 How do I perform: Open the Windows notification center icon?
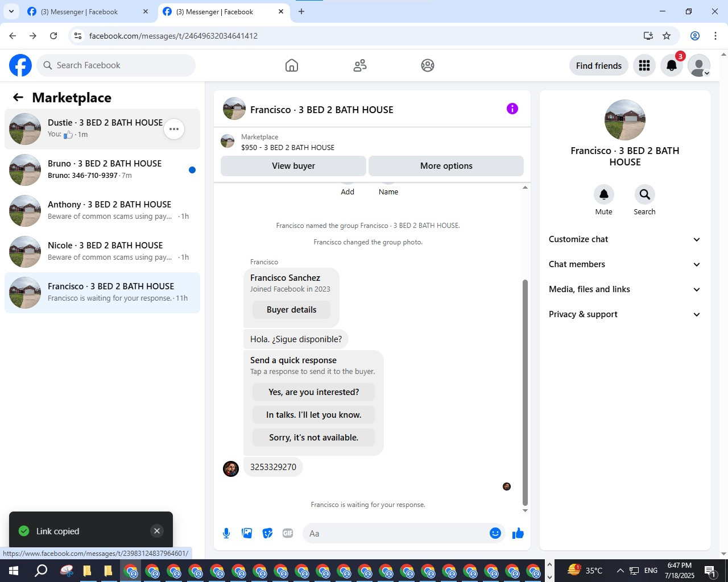coord(710,571)
